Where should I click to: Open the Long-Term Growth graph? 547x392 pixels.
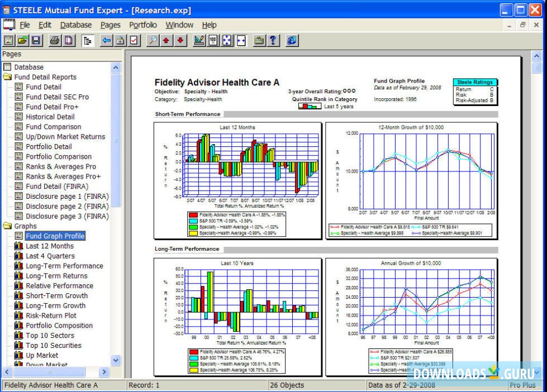(x=55, y=305)
